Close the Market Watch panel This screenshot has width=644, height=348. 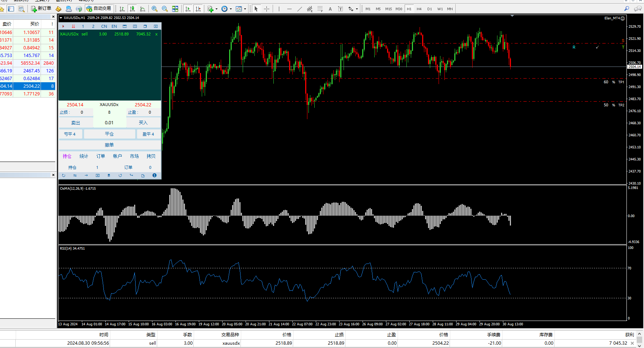53,17
